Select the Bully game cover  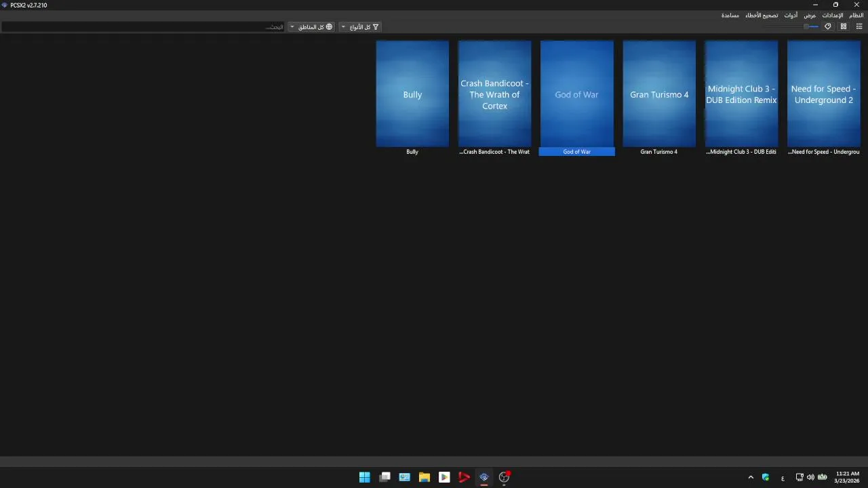coord(412,94)
